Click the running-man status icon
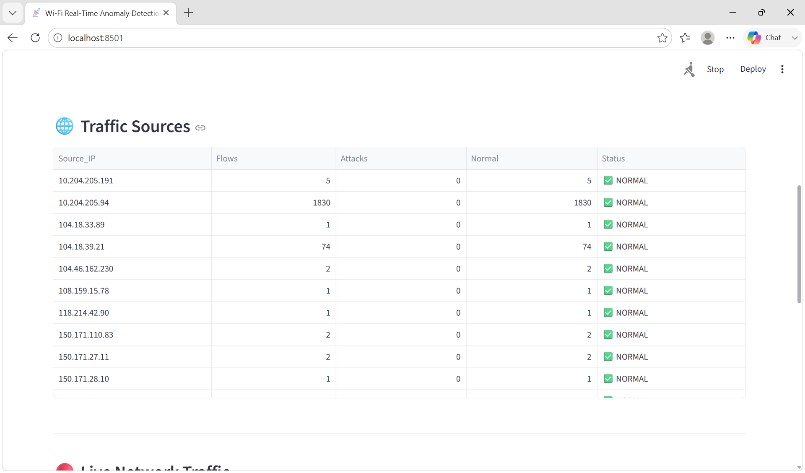 coord(689,69)
